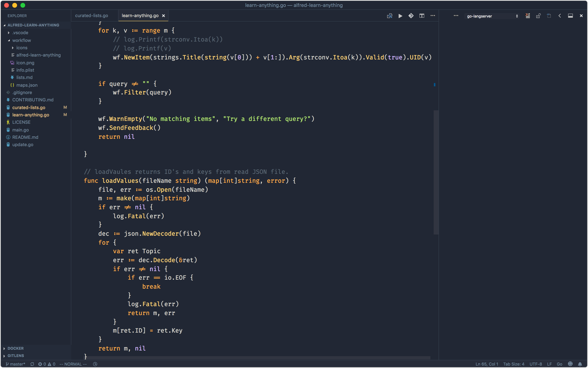
Task: Expand the DOCKER section
Action: 16,348
